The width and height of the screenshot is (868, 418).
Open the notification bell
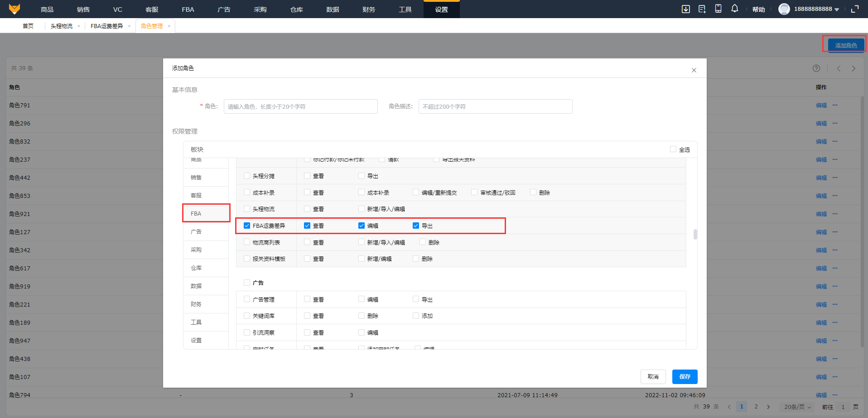point(734,9)
